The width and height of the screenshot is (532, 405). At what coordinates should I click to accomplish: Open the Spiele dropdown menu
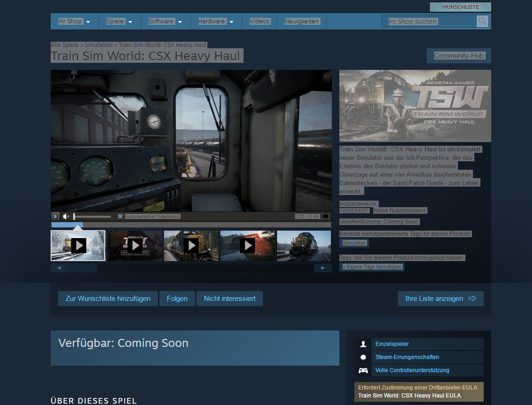119,22
